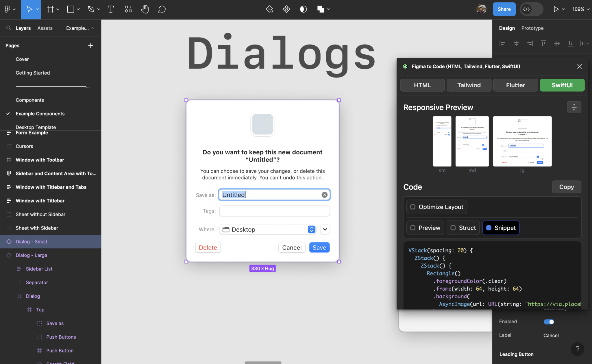Toggle Dev Mode code switch
Screen dimensions: 592x364
pos(531,9)
